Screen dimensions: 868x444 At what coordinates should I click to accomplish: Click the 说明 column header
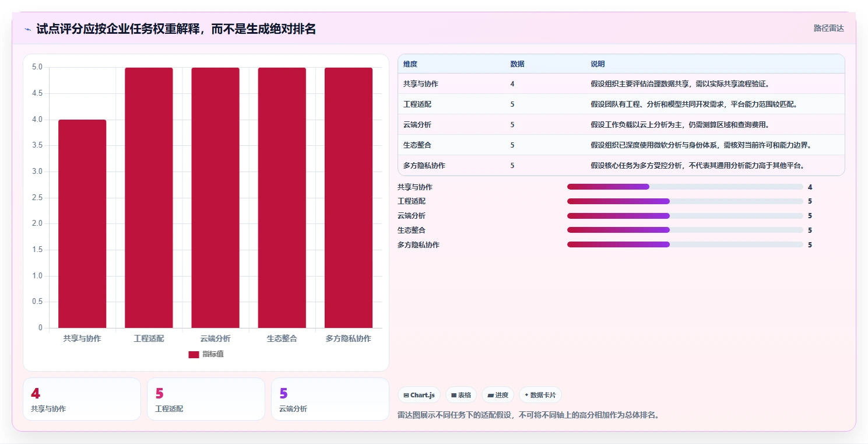598,64
